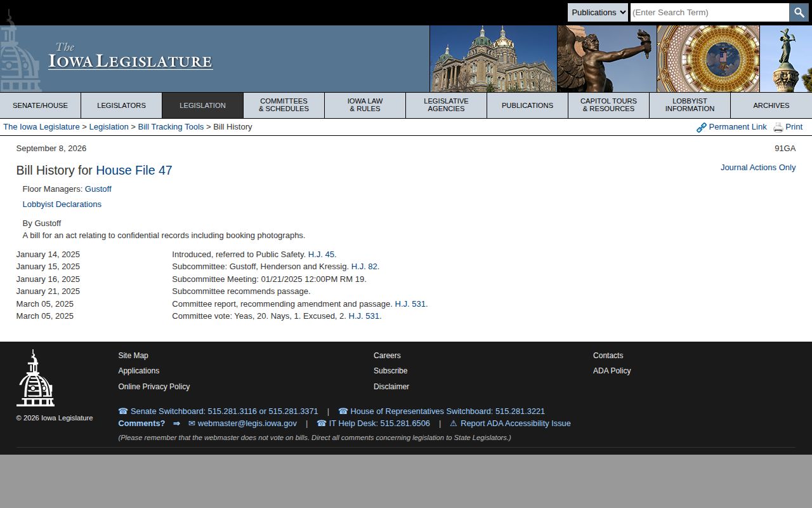
Task: Open the Publications navigation menu
Action: coord(528,105)
